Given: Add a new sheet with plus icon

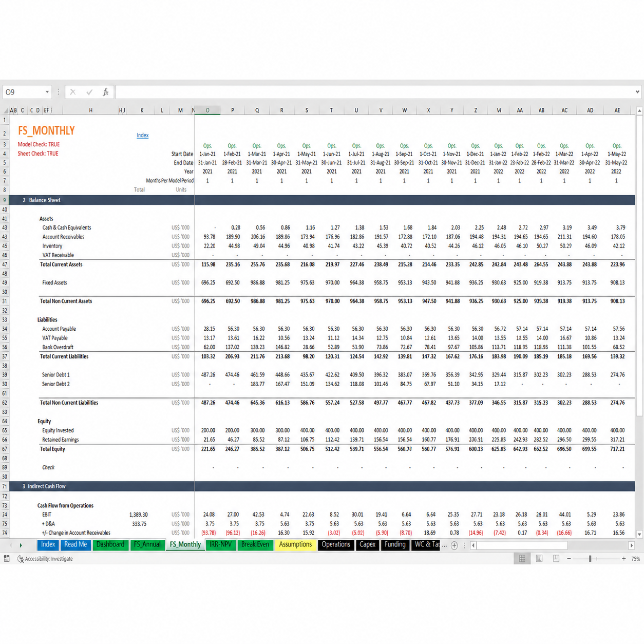Looking at the screenshot, I should pyautogui.click(x=454, y=545).
